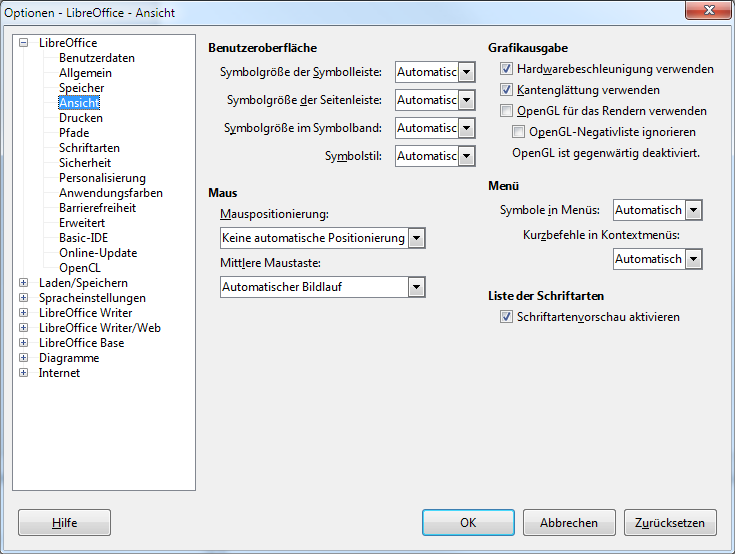The image size is (735, 554).
Task: Click the Abbrechen button
Action: [569, 523]
